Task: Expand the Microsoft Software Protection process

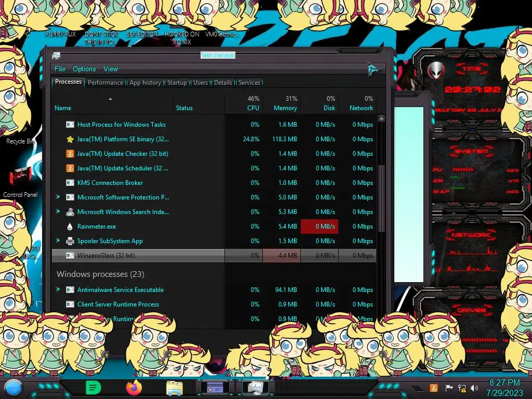Action: click(58, 197)
